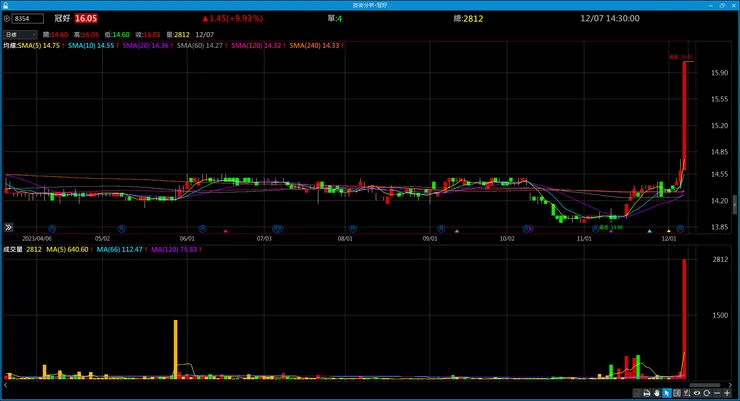The width and height of the screenshot is (740, 401).
Task: Click the horizontal scrollbar thumb at bottom right
Action: (705, 385)
